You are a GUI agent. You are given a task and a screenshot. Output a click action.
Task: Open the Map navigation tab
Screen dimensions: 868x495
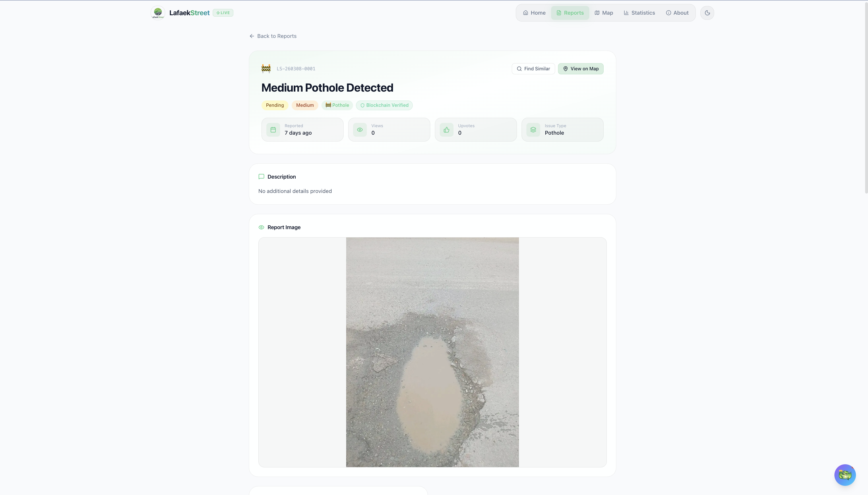604,13
